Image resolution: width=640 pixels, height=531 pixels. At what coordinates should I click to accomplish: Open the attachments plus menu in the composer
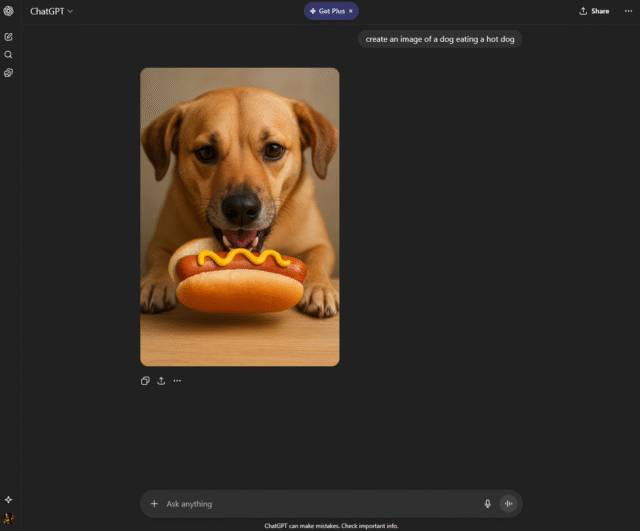click(x=154, y=504)
